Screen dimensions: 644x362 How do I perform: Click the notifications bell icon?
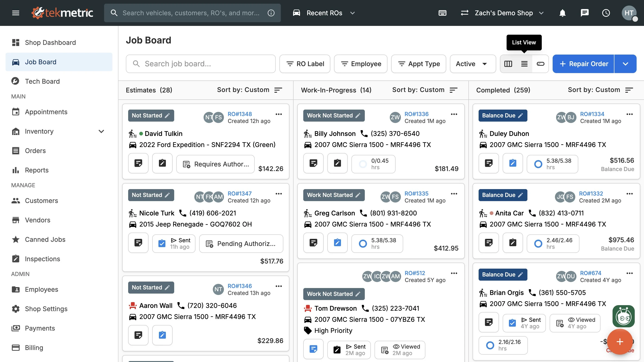pyautogui.click(x=562, y=13)
